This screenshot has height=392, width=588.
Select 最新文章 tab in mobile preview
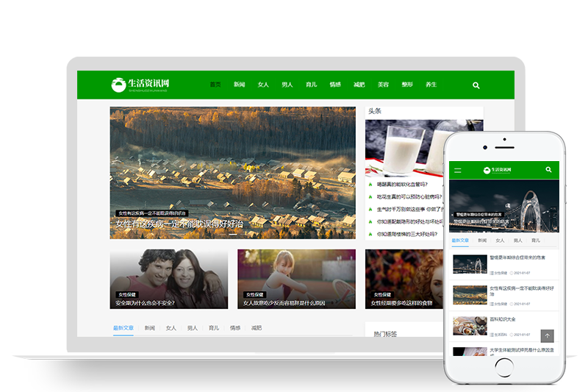click(460, 240)
